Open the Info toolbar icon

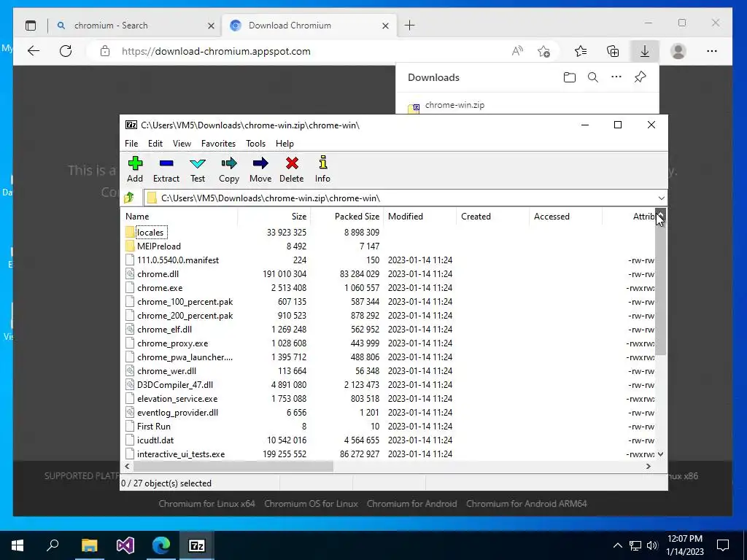click(322, 169)
